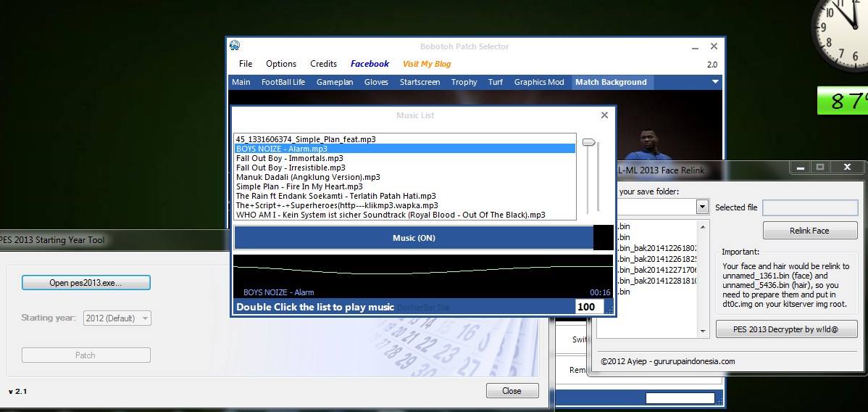This screenshot has width=868, height=412.
Task: Select 45_1331606374_Simple_Plan_feat.mp3 in the list
Action: (405, 139)
